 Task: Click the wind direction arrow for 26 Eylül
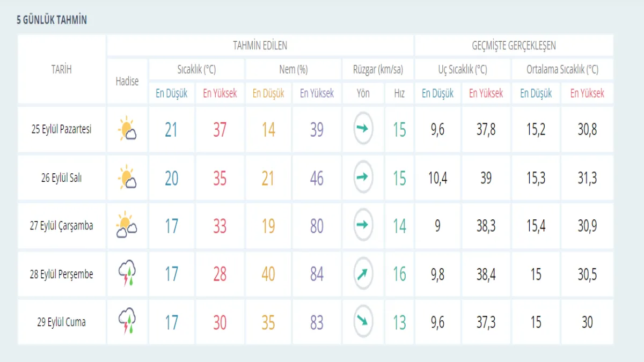point(363,178)
